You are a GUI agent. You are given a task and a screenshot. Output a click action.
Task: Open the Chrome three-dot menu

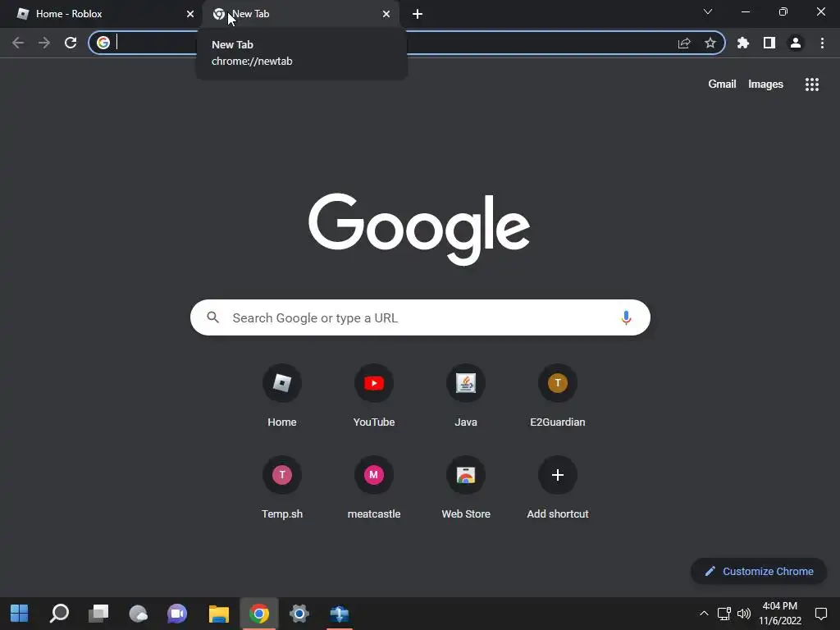tap(822, 43)
